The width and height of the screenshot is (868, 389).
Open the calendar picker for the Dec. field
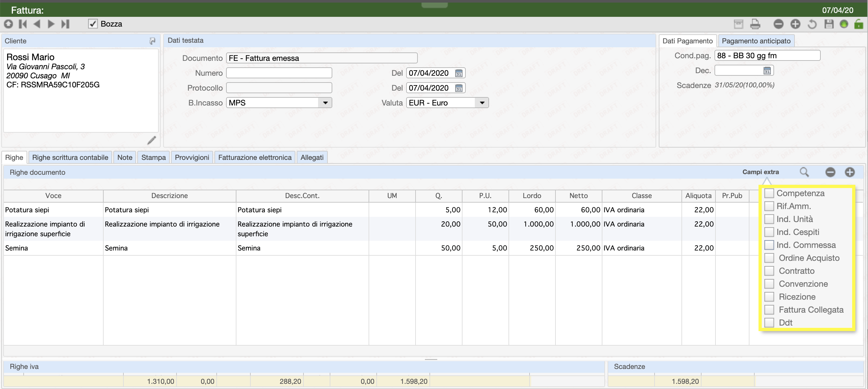[767, 71]
